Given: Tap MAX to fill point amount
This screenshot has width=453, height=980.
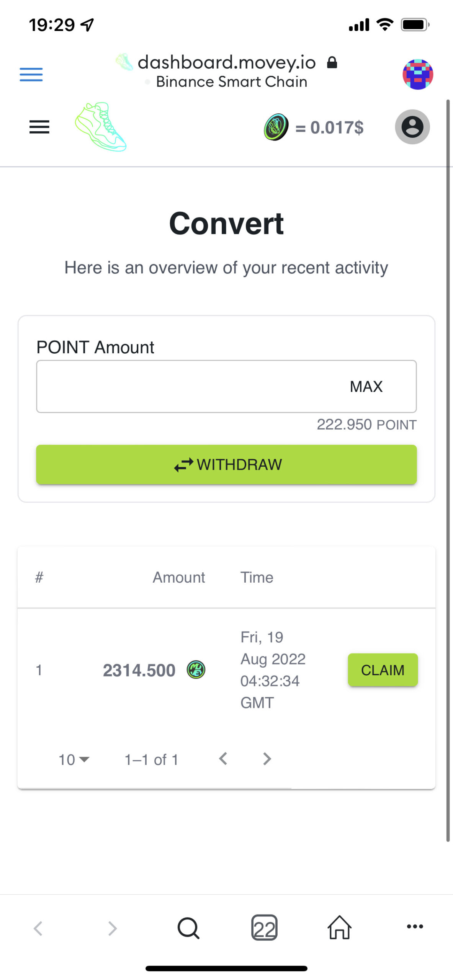Looking at the screenshot, I should click(366, 387).
